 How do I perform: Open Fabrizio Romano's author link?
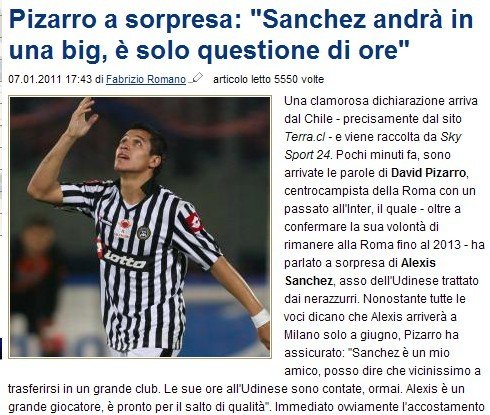coord(146,79)
